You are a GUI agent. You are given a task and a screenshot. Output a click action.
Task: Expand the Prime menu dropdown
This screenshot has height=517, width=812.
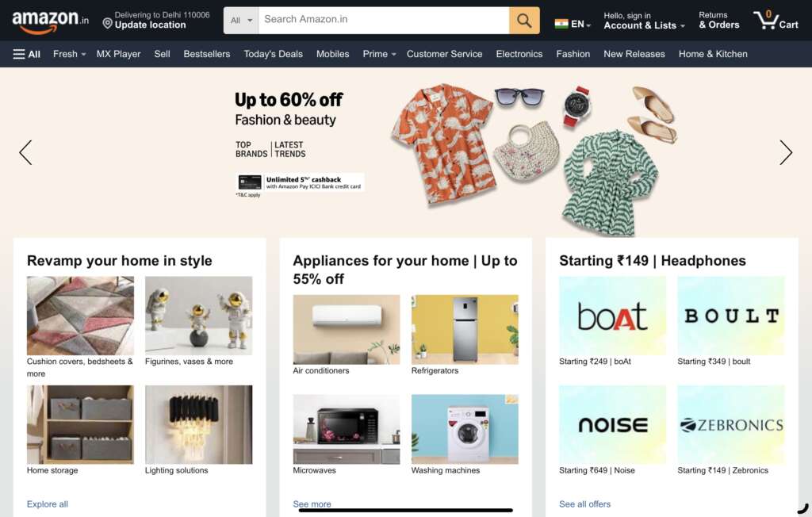pyautogui.click(x=379, y=54)
